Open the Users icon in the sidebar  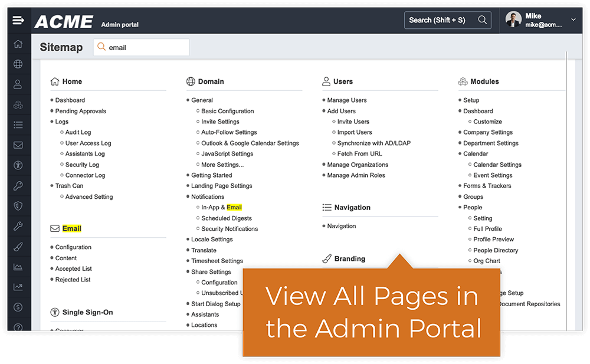(18, 84)
